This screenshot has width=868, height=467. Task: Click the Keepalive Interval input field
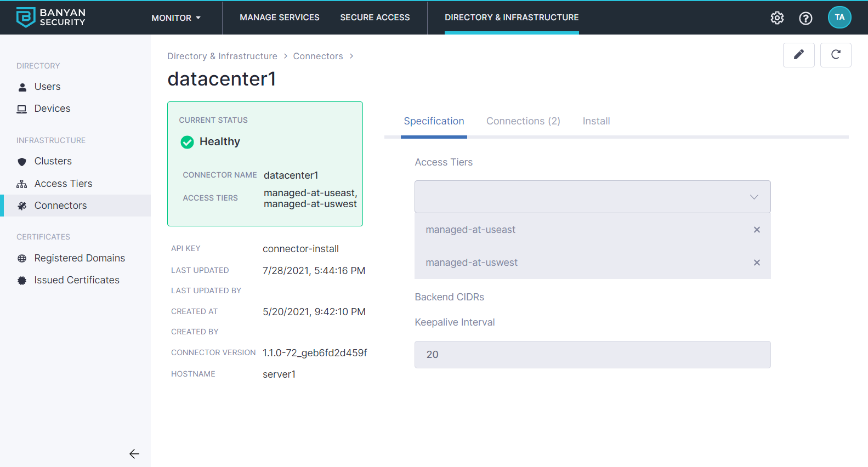[592, 355]
